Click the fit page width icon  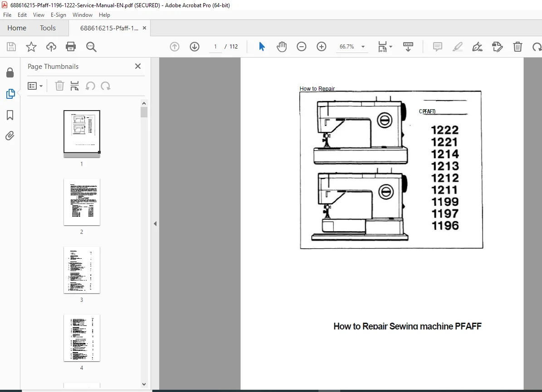tap(382, 47)
